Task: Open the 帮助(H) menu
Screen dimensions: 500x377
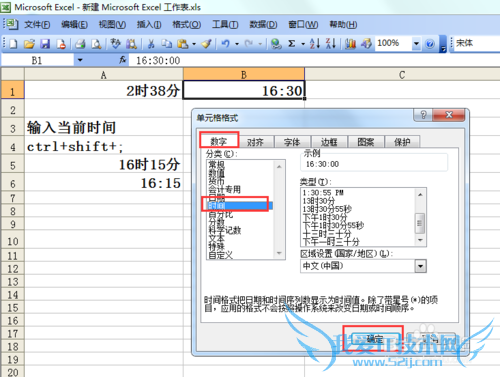Action: pyautogui.click(x=343, y=24)
